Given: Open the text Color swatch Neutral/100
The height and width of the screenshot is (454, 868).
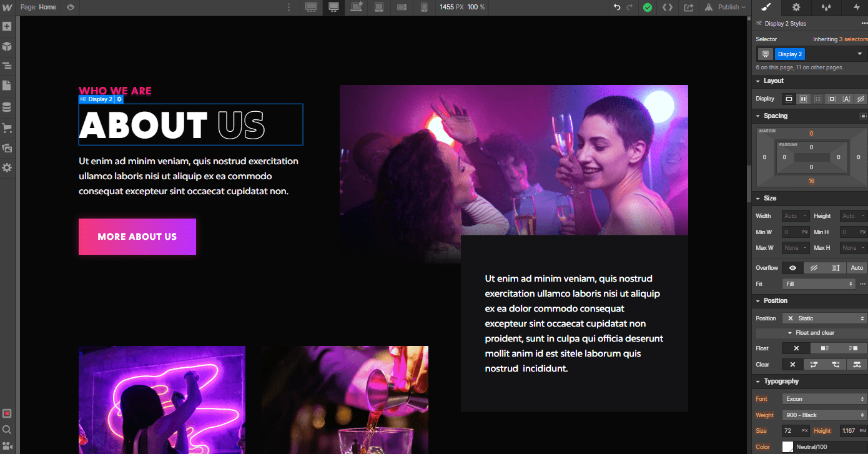Looking at the screenshot, I should tap(788, 447).
